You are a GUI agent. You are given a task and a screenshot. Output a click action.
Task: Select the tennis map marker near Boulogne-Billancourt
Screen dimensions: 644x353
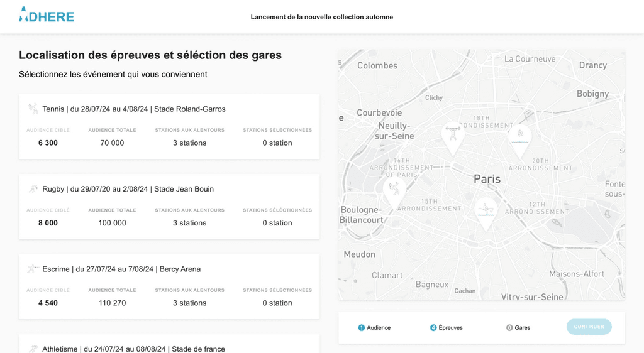pos(394,190)
